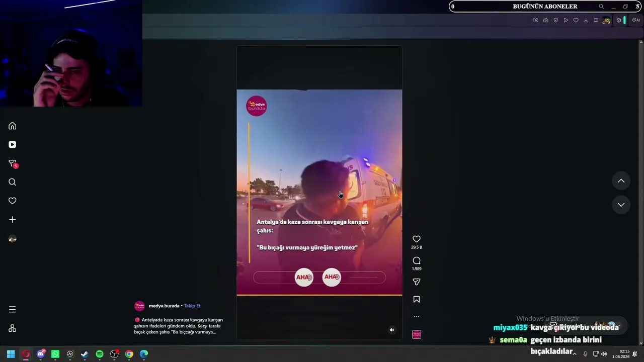The width and height of the screenshot is (644, 362).
Task: Click the Create plus icon
Action: pyautogui.click(x=13, y=220)
